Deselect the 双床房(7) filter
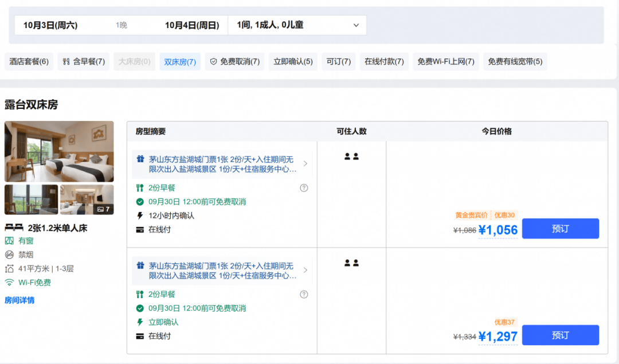The width and height of the screenshot is (619, 364). click(180, 61)
